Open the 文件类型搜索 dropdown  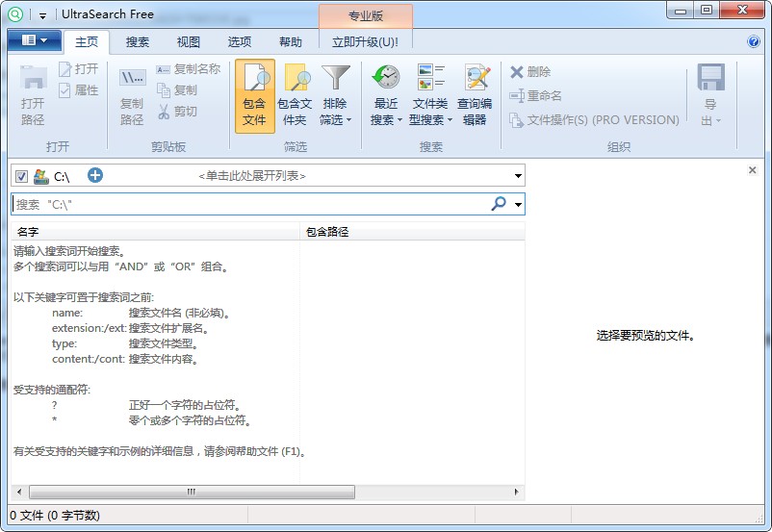pyautogui.click(x=430, y=96)
